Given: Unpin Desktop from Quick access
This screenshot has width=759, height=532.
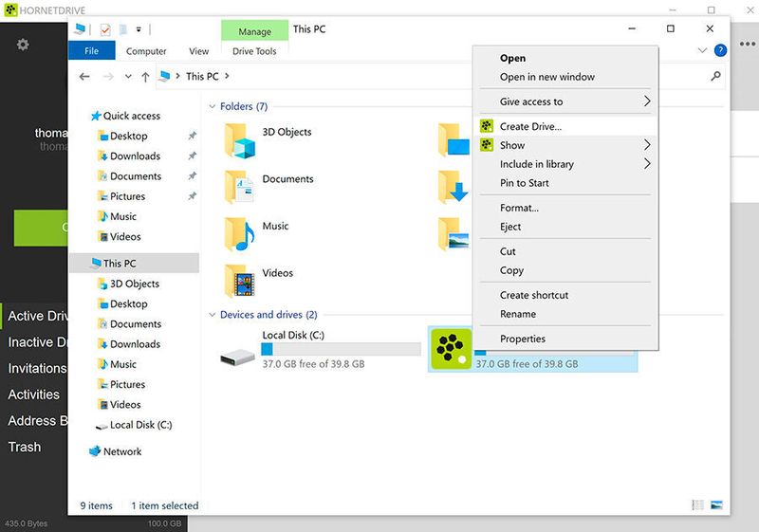Looking at the screenshot, I should coord(193,136).
